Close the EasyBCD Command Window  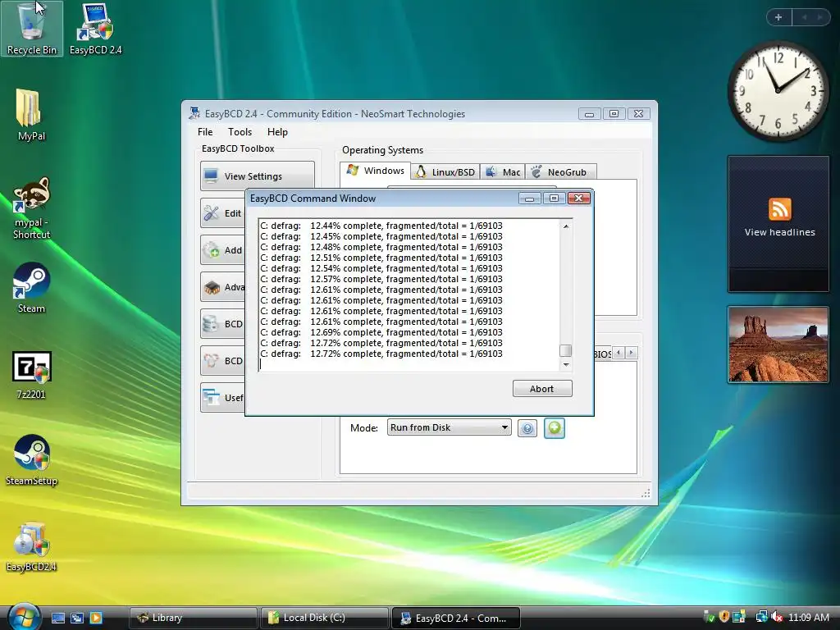coord(579,199)
